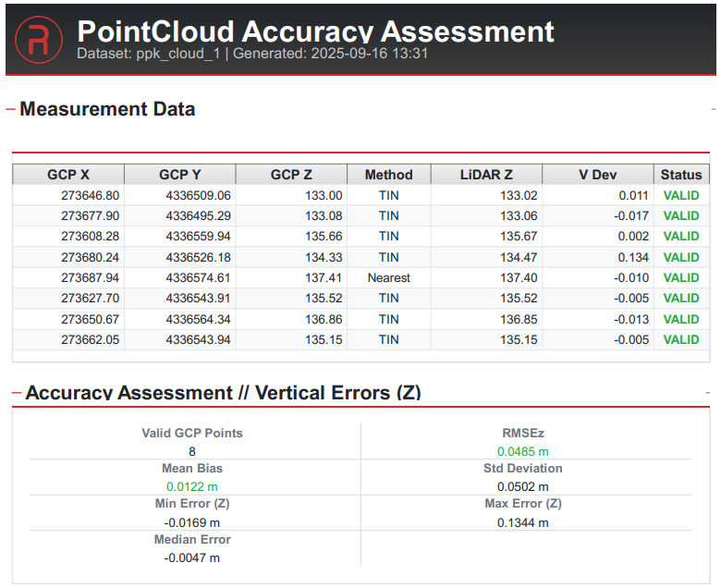Click the green RMSEz value 0.0485 m
Viewport: 721px width, 588px height.
pyautogui.click(x=523, y=451)
